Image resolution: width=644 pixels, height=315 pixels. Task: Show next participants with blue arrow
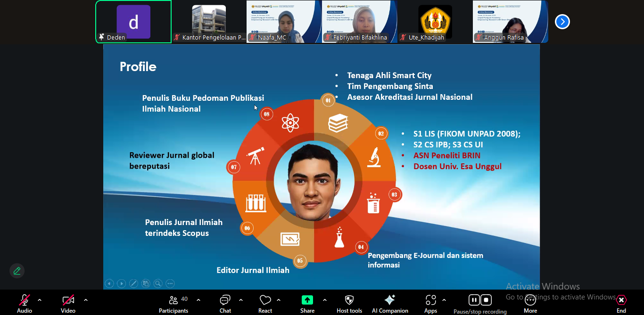click(x=562, y=22)
